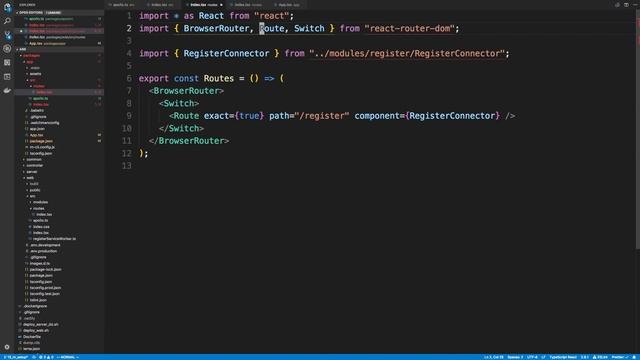
Task: Click "react-router-dom" string in code
Action: pos(410,29)
